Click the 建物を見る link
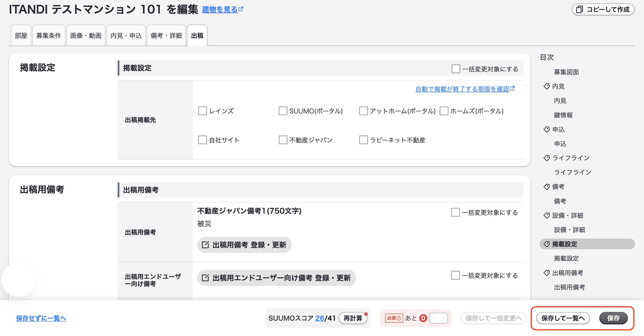644x336 pixels. click(220, 9)
